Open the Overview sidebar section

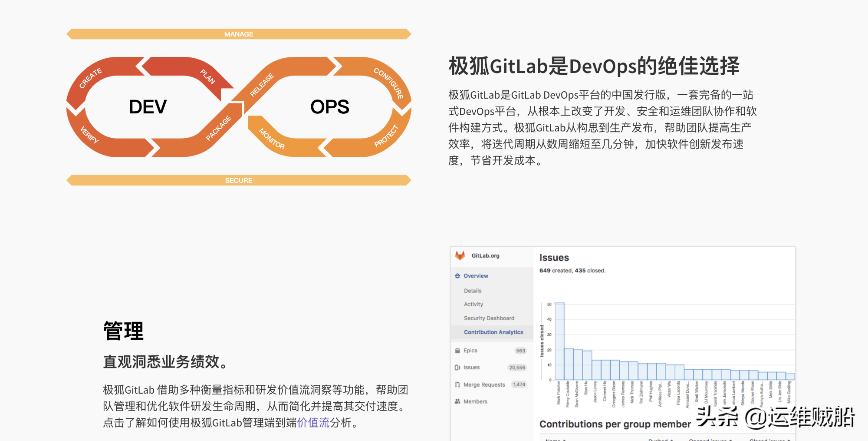pos(476,276)
